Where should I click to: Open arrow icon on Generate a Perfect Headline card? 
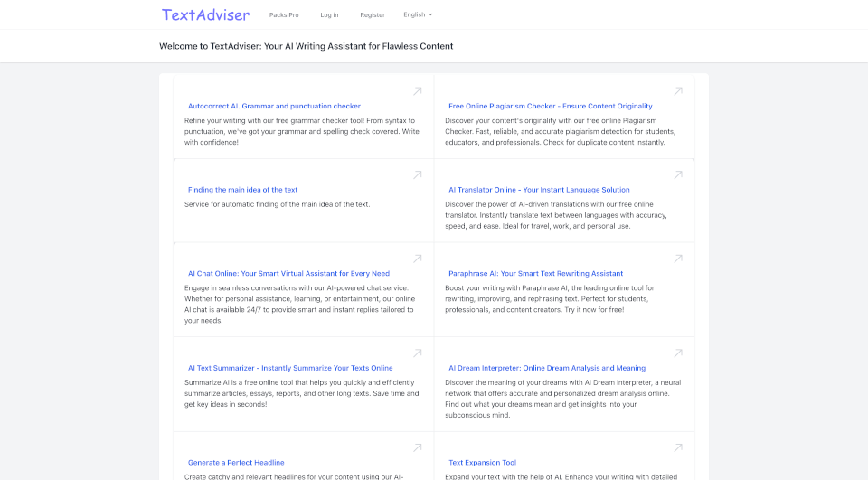tap(418, 447)
